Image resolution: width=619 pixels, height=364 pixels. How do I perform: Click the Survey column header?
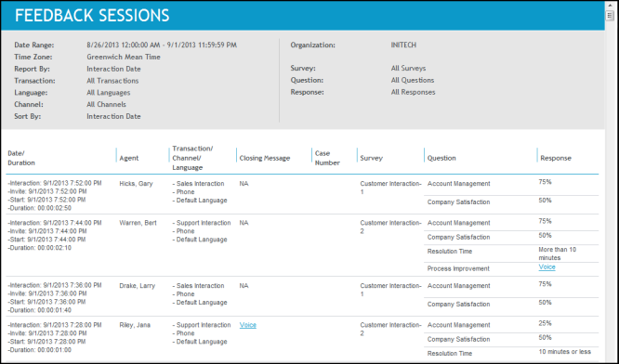coord(372,158)
